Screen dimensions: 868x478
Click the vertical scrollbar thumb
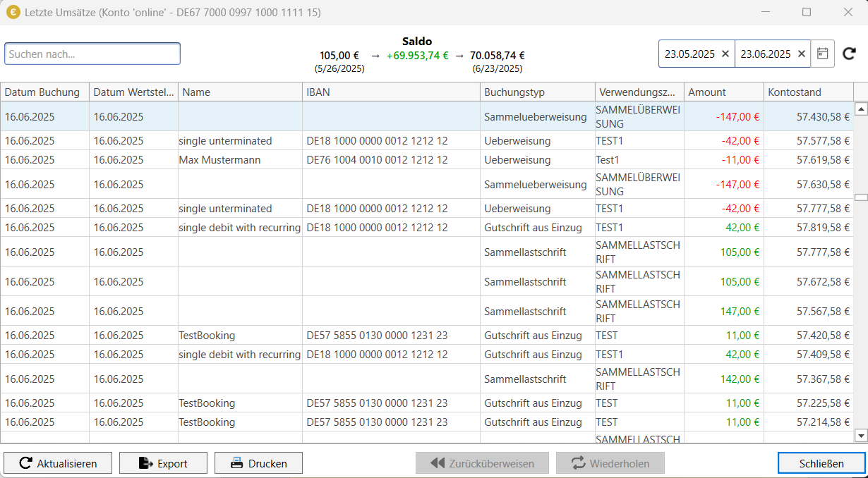[x=861, y=197]
